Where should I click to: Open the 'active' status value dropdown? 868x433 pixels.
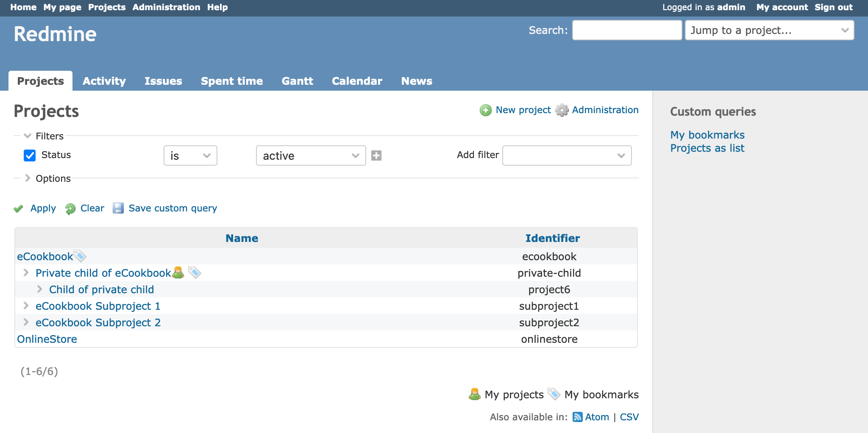coord(311,155)
